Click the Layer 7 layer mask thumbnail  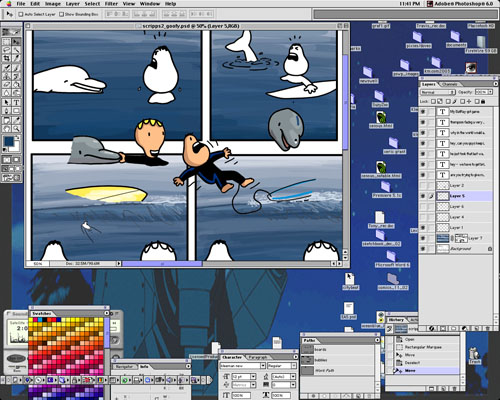tap(461, 238)
